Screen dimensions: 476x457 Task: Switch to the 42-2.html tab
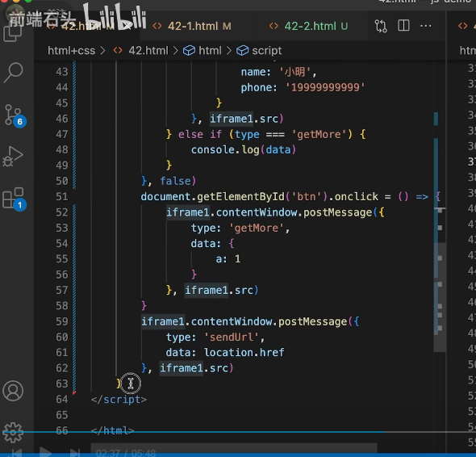click(x=308, y=26)
